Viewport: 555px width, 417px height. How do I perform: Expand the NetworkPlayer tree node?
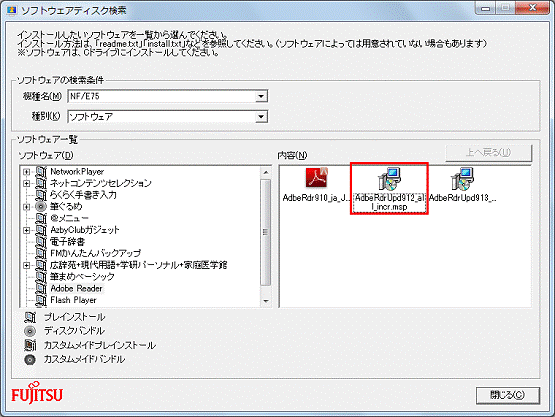[27, 172]
